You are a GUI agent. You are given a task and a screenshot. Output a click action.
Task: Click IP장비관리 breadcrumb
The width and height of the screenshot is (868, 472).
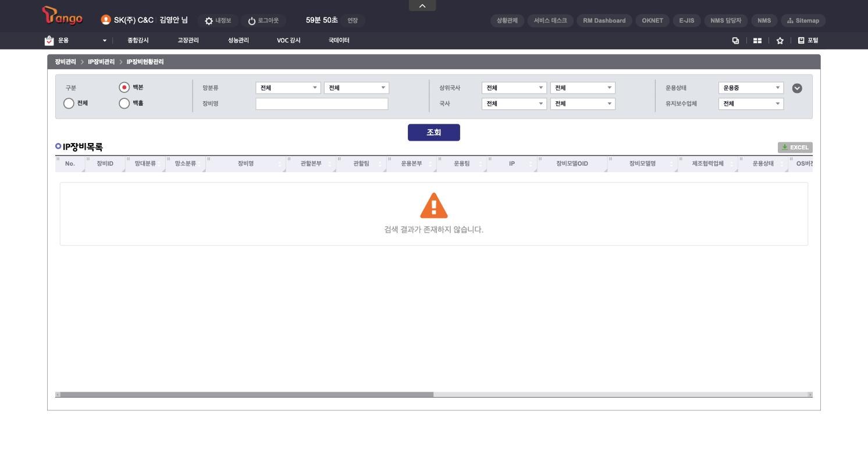tap(101, 62)
